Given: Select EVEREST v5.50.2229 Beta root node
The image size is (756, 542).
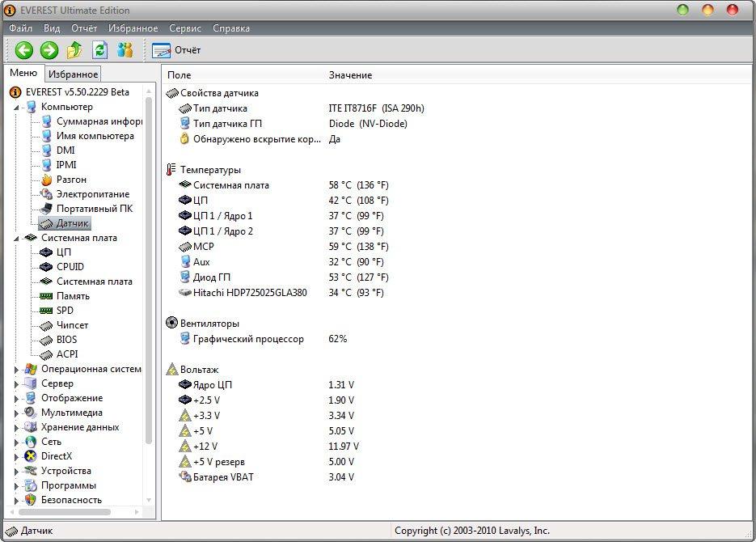Looking at the screenshot, I should click(77, 92).
